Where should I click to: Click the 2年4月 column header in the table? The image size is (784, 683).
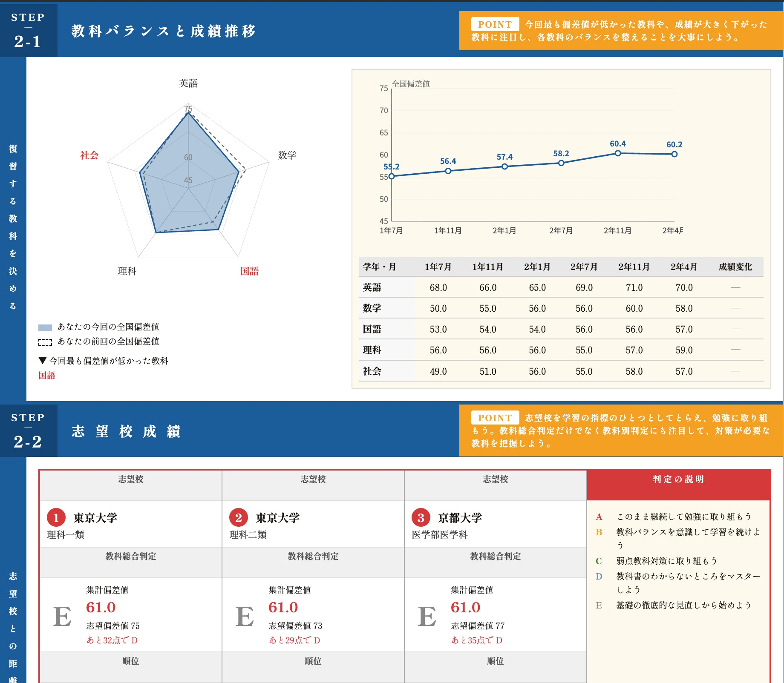pos(683,267)
